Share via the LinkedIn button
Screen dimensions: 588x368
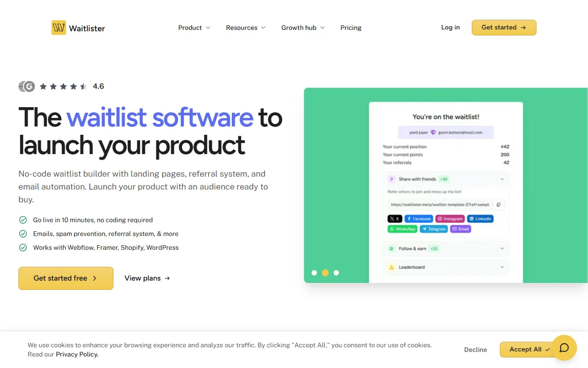click(480, 219)
